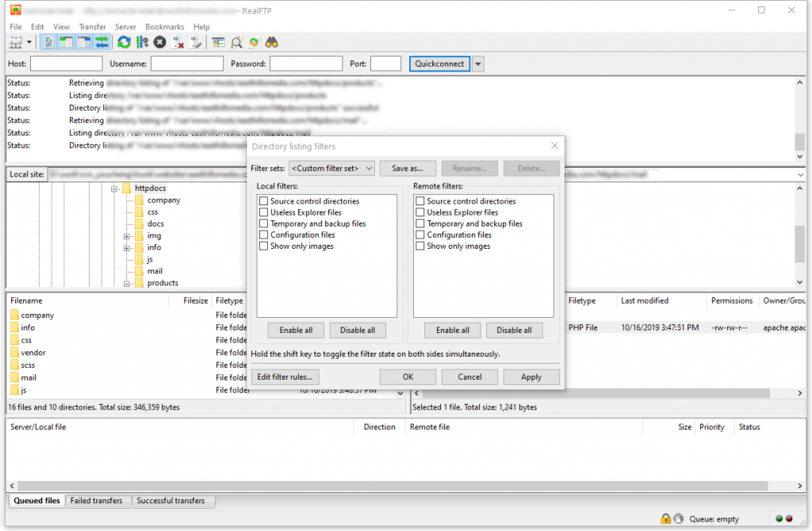Open the Filter sets dropdown
812x531 pixels.
click(x=331, y=168)
